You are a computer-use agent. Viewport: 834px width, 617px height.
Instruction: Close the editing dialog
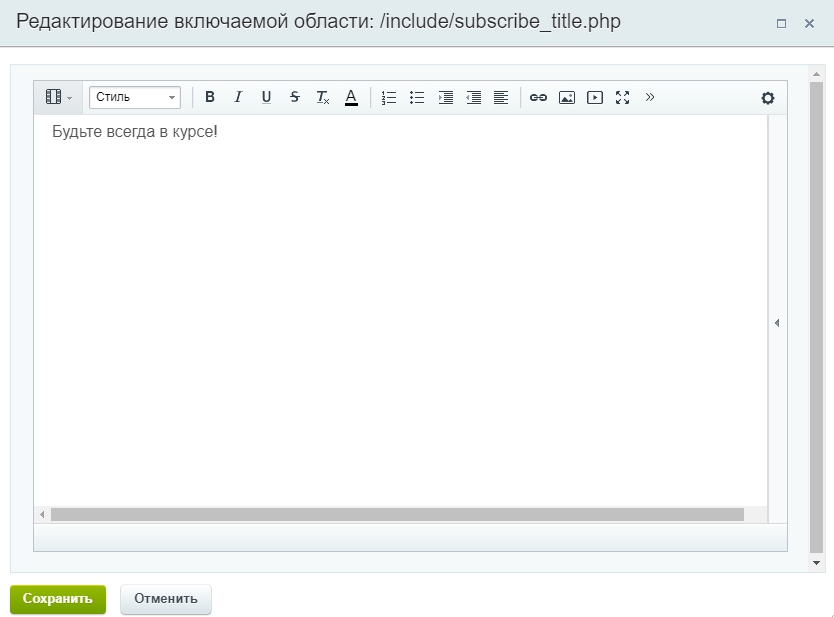(810, 23)
